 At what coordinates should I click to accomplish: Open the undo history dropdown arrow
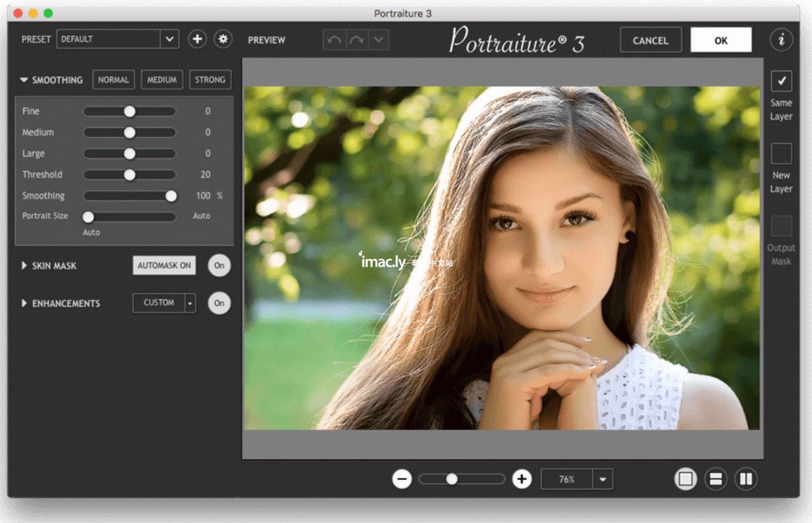[x=378, y=40]
